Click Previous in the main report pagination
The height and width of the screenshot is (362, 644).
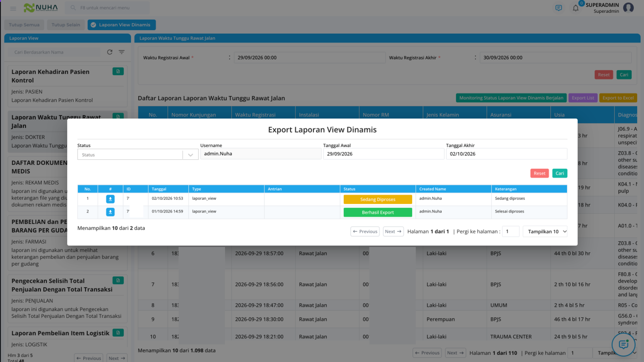click(427, 353)
